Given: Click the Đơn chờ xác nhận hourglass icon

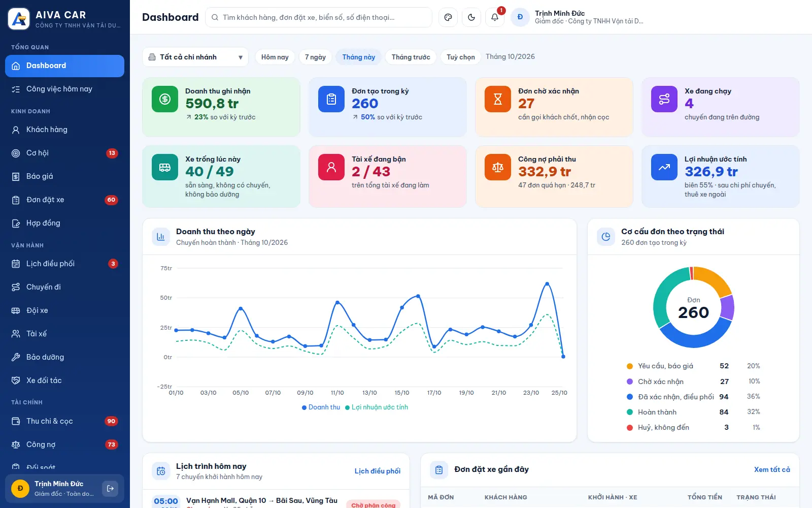Looking at the screenshot, I should (x=498, y=99).
